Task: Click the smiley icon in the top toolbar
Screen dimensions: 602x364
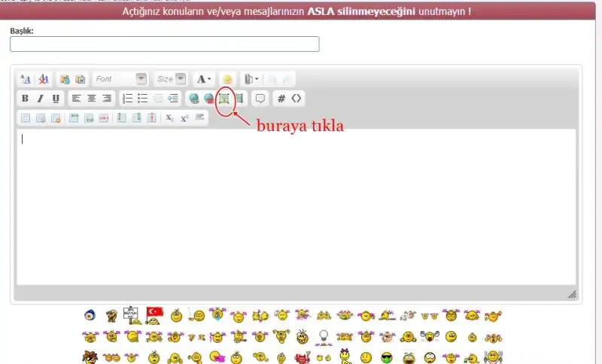Action: tap(227, 79)
